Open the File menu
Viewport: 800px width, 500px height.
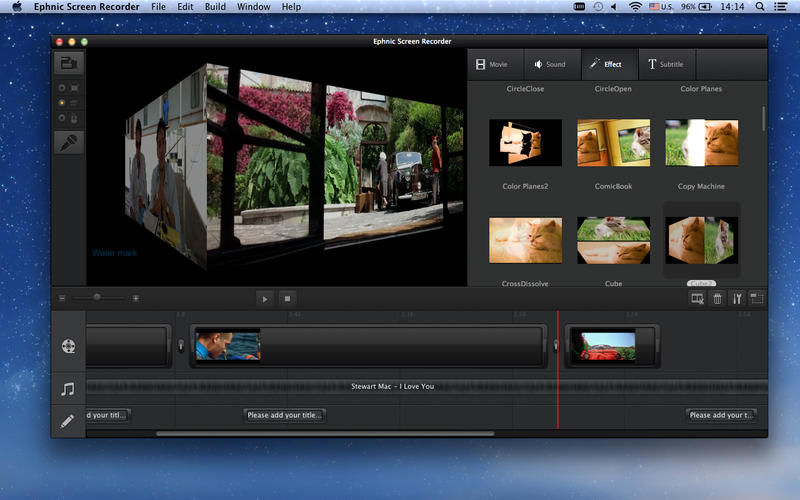point(158,7)
